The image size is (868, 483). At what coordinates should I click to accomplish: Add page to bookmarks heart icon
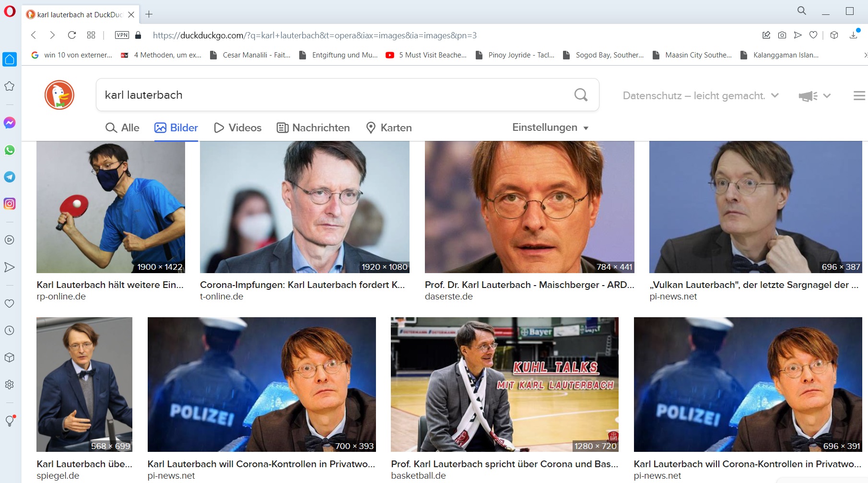click(813, 35)
